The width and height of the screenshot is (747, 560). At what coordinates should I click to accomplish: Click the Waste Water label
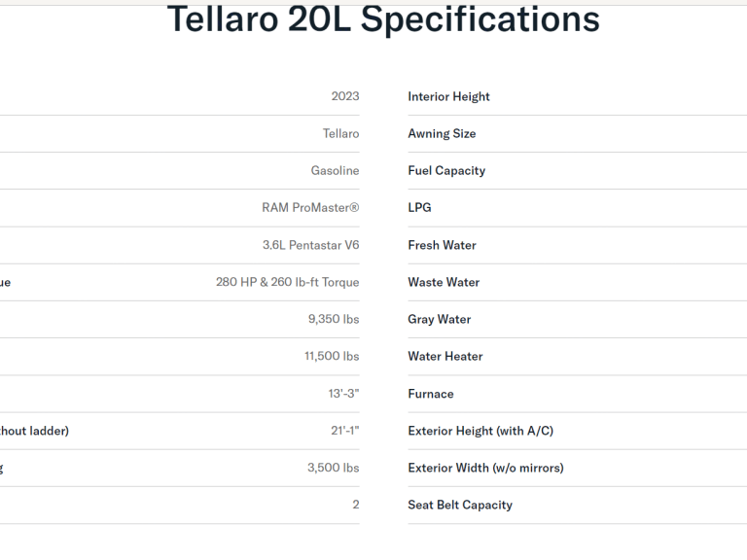444,282
